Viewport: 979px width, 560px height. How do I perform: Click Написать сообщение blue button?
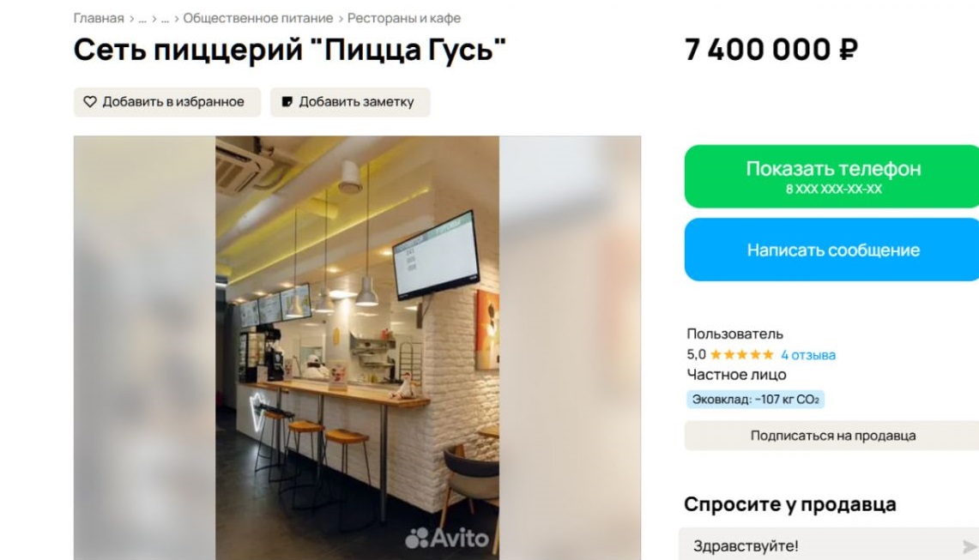(x=832, y=250)
